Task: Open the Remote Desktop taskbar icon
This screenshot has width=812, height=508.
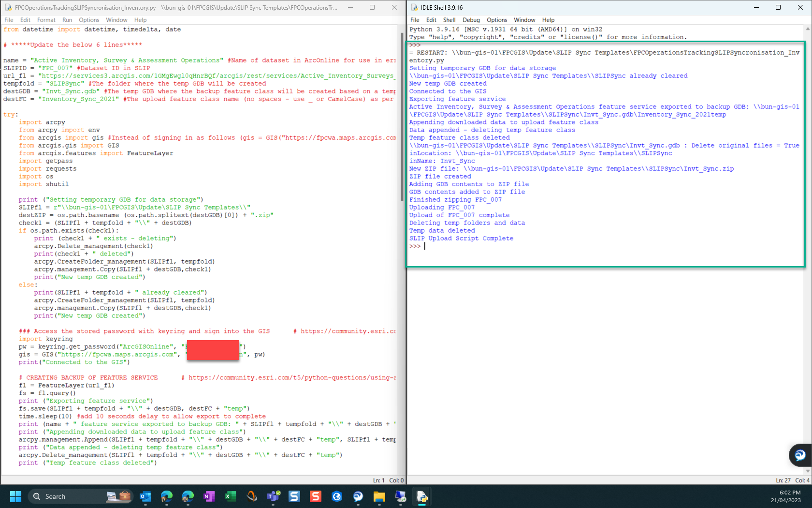Action: (401, 496)
